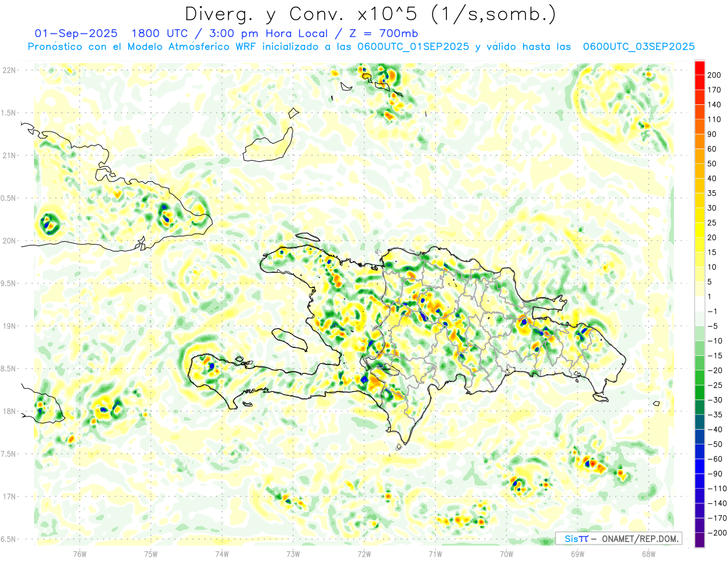
Task: Click the '21N' latitude label
Action: (x=9, y=155)
